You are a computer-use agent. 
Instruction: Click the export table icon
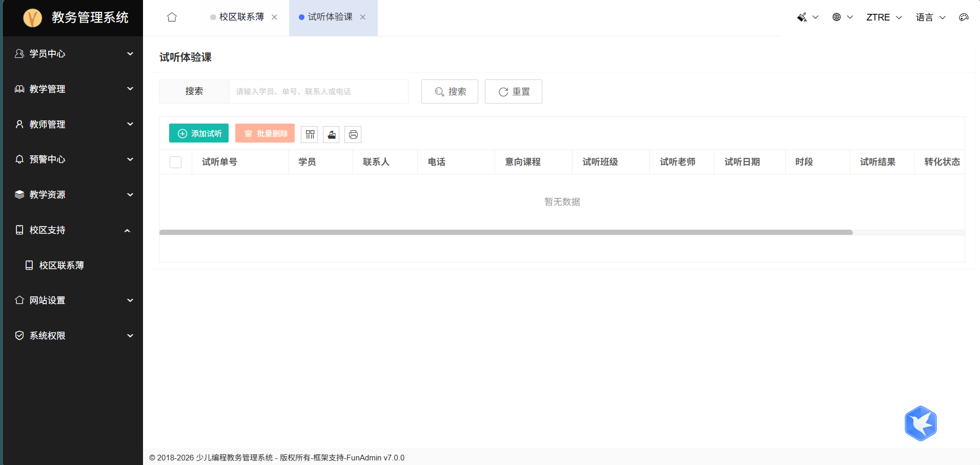(332, 134)
